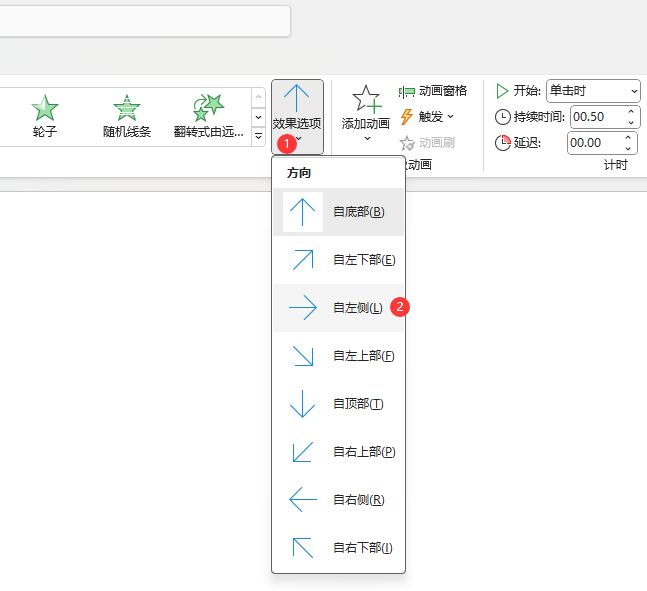Choose the 翻转式由远 animation effect
This screenshot has width=647, height=591.
coord(208,116)
